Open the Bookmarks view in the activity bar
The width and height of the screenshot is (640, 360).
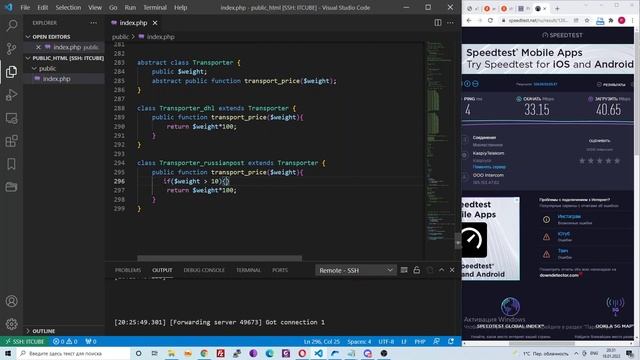click(11, 164)
